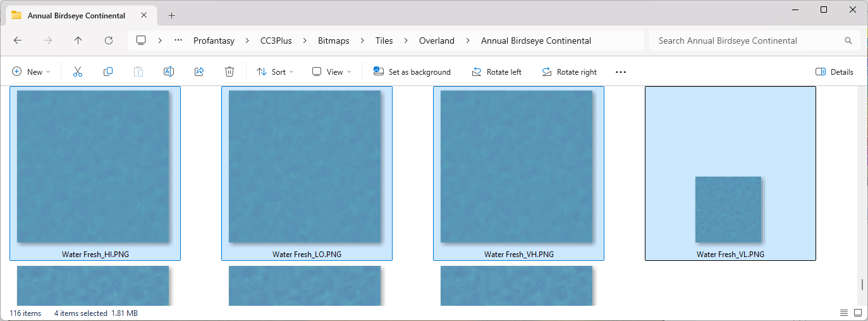Click the Copy icon in toolbar
The height and width of the screenshot is (321, 868).
[108, 72]
